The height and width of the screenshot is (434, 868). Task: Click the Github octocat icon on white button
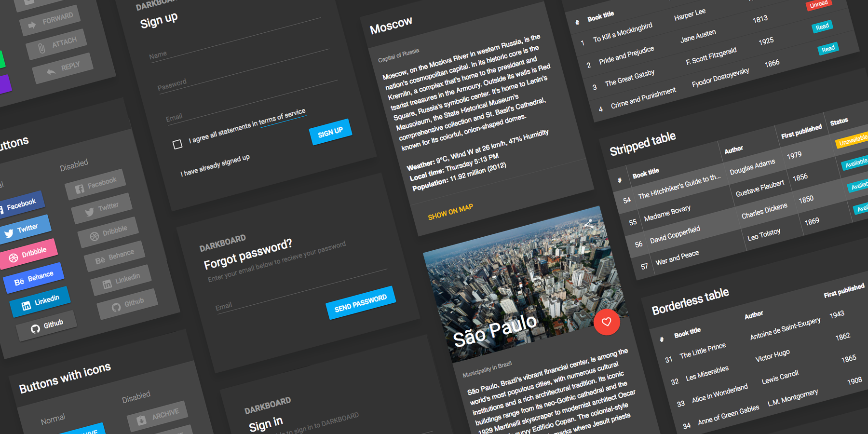click(35, 329)
